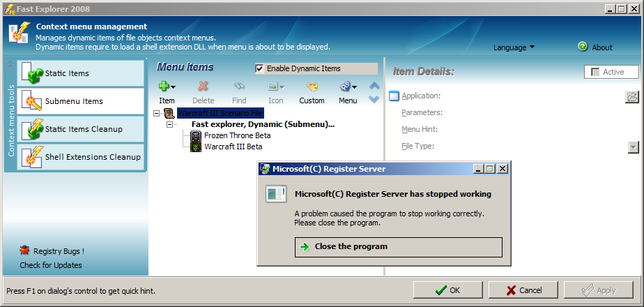Viewport: 644px width, 307px height.
Task: Click Submenu Items wand icon
Action: tap(33, 101)
